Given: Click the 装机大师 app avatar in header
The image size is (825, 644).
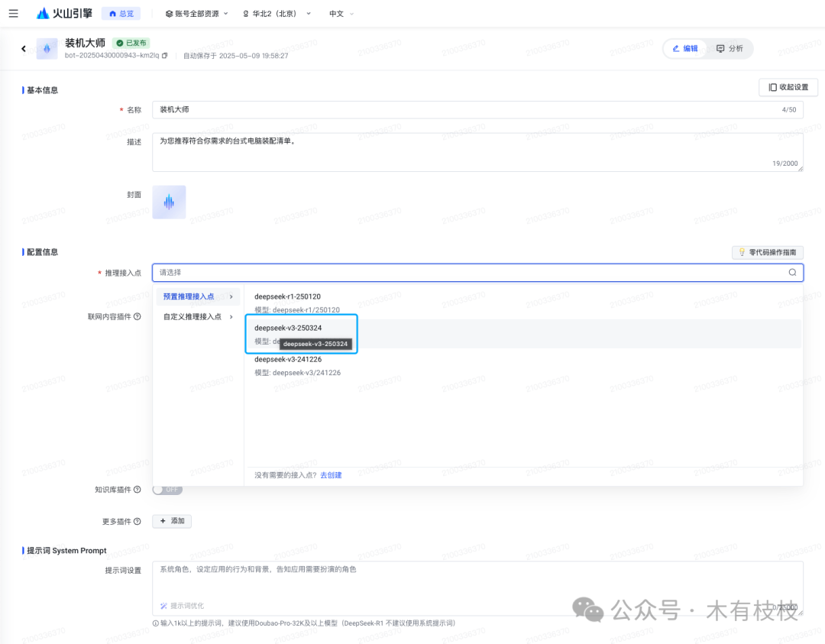Looking at the screenshot, I should pyautogui.click(x=47, y=49).
